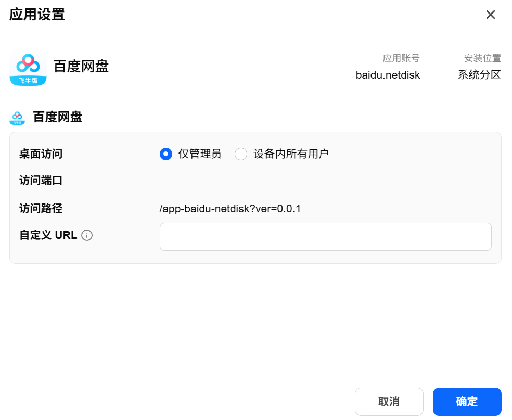Confirm settings with 确定 button
This screenshot has height=420, width=512.
coord(467,401)
